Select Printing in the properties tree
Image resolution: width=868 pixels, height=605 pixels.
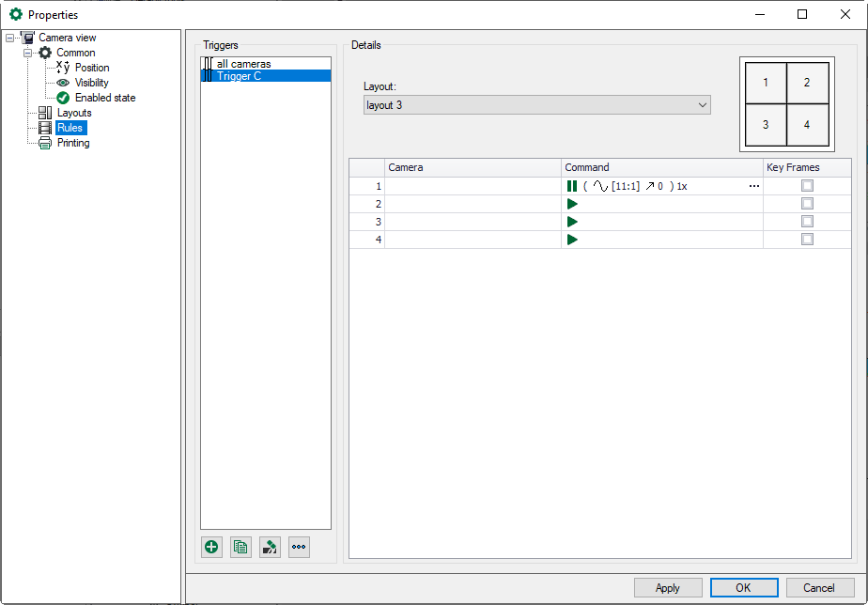point(73,143)
